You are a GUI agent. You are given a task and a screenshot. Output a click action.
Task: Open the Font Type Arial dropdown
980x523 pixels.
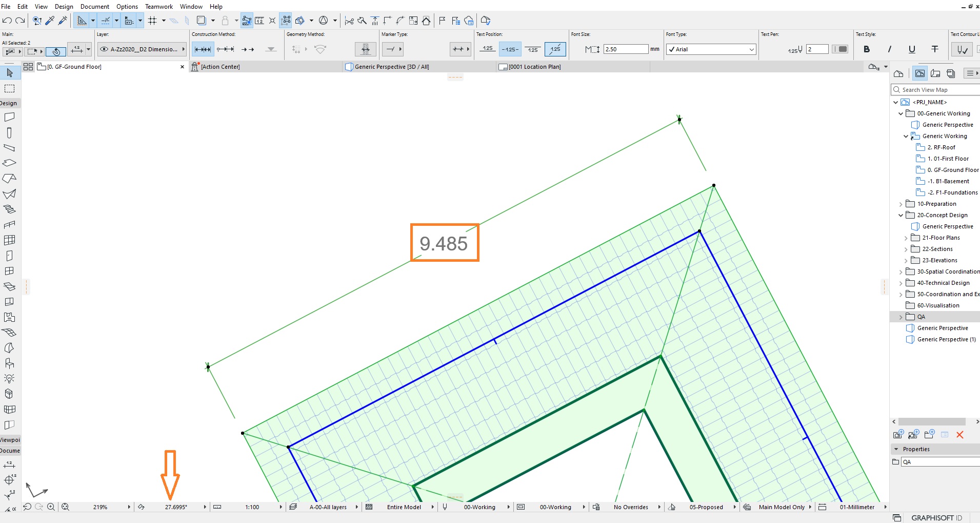(711, 49)
